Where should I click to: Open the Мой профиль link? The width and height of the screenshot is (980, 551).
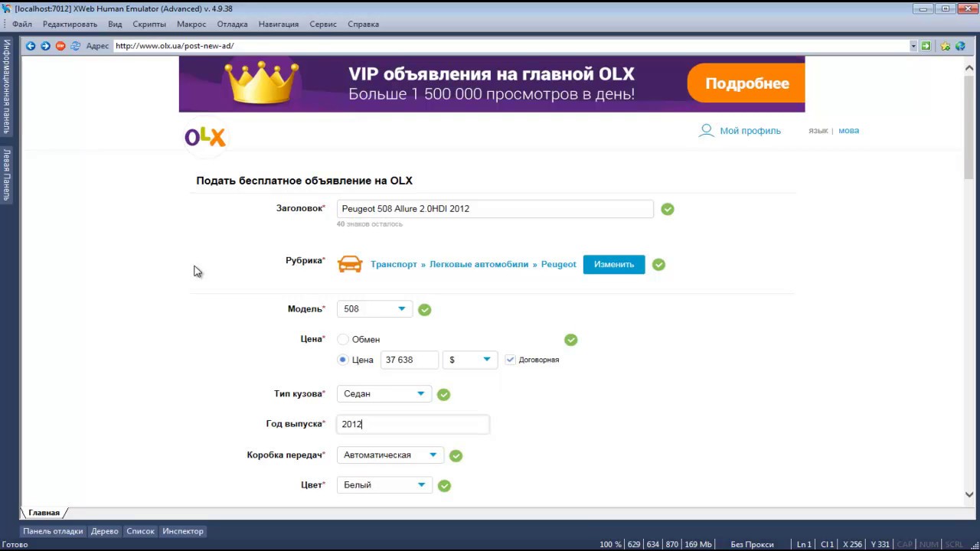[x=750, y=131]
